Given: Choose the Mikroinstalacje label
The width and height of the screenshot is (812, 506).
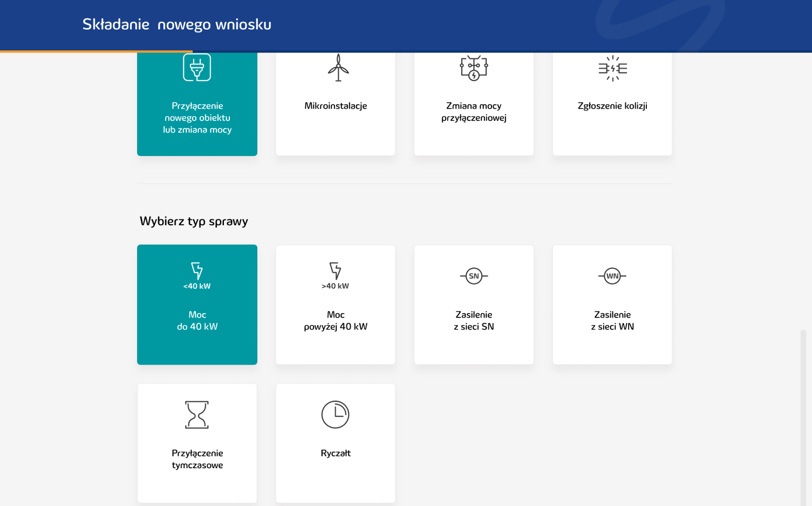Looking at the screenshot, I should (336, 106).
